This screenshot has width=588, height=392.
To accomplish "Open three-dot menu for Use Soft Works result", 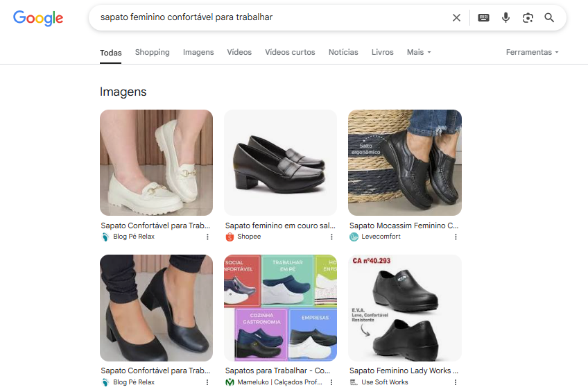I will [456, 382].
